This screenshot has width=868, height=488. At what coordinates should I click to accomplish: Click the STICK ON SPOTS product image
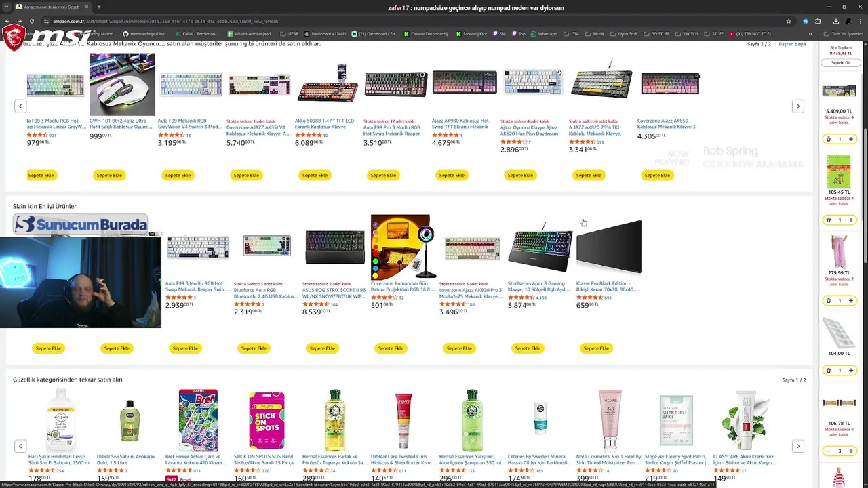tap(267, 420)
